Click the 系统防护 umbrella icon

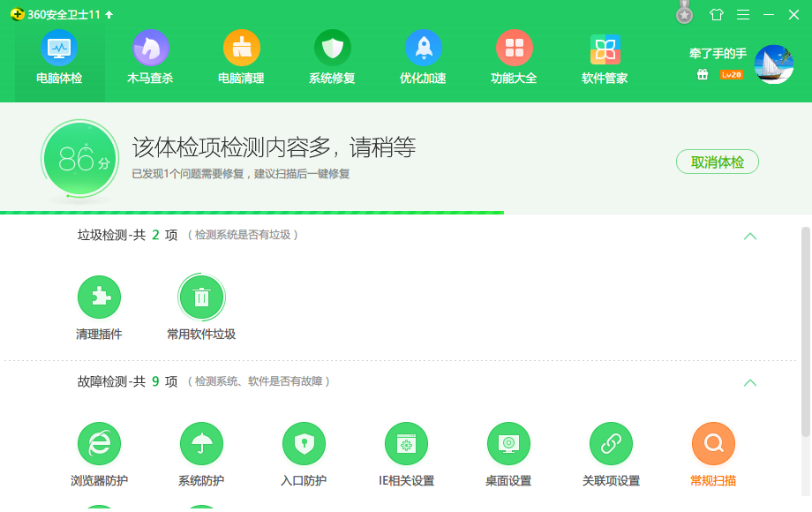pyautogui.click(x=201, y=443)
